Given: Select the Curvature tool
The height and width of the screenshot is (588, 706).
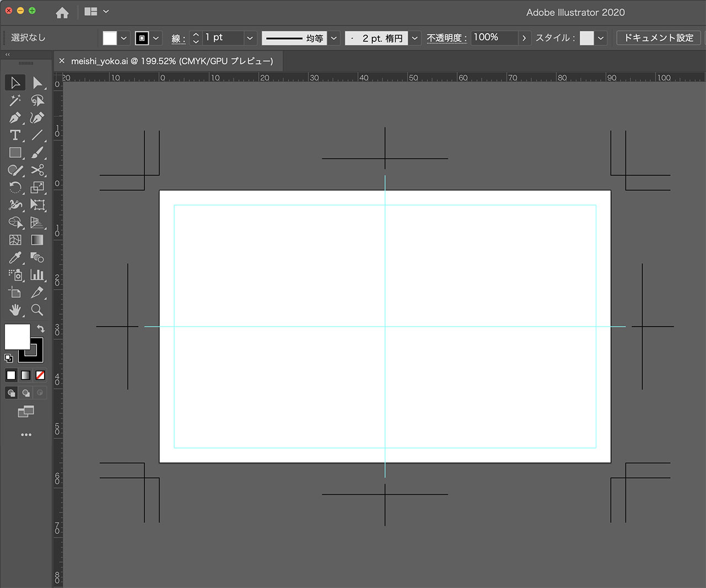Looking at the screenshot, I should pyautogui.click(x=37, y=117).
